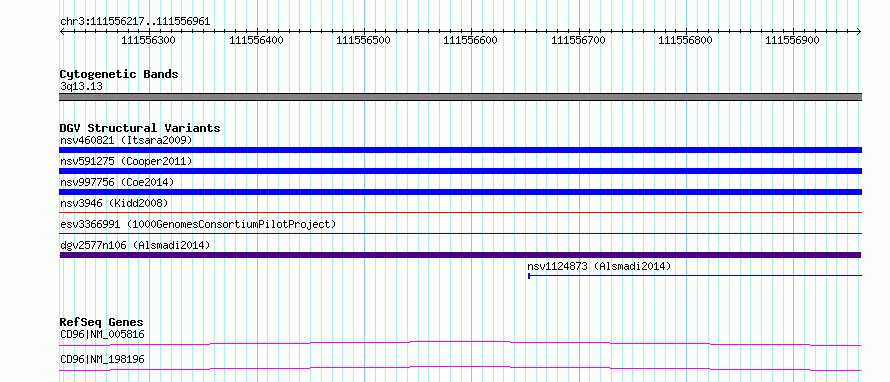Viewport: 890px width, 382px height.
Task: Click the chr3:111556217..111556961 region label
Action: (x=135, y=22)
